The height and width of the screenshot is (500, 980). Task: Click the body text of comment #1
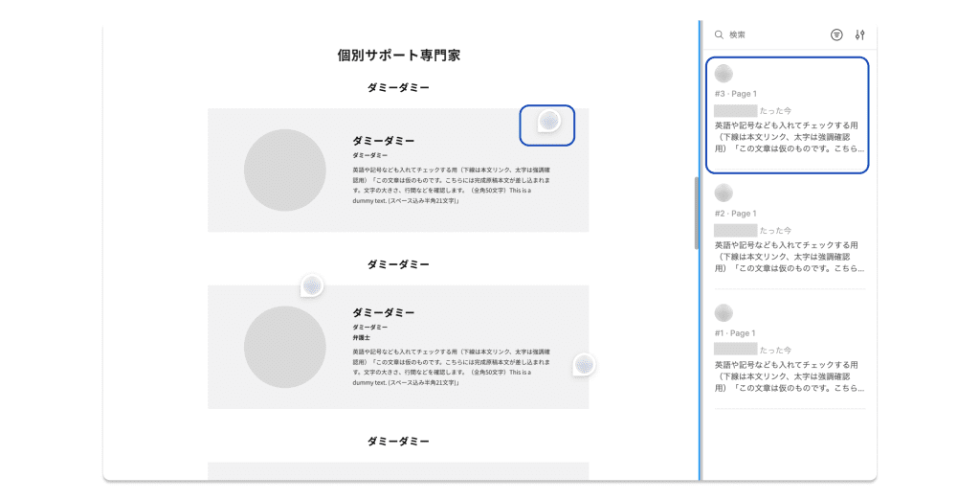tap(787, 376)
